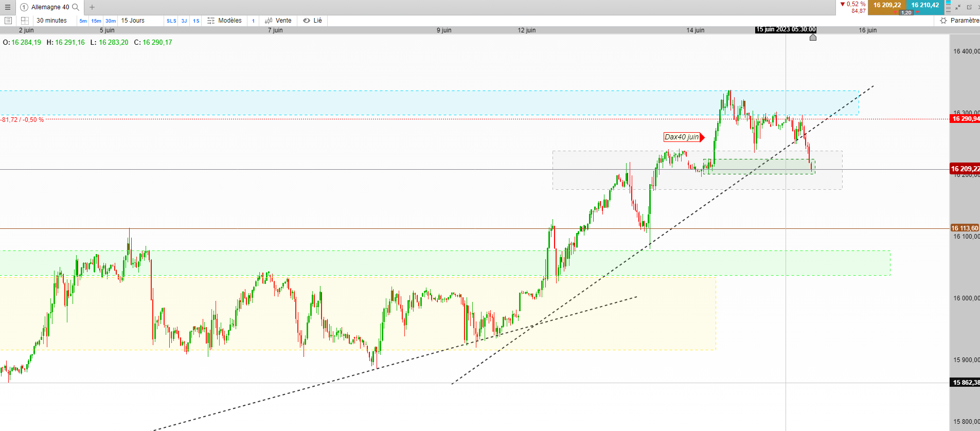Toggle the group 1 link number

tap(253, 21)
